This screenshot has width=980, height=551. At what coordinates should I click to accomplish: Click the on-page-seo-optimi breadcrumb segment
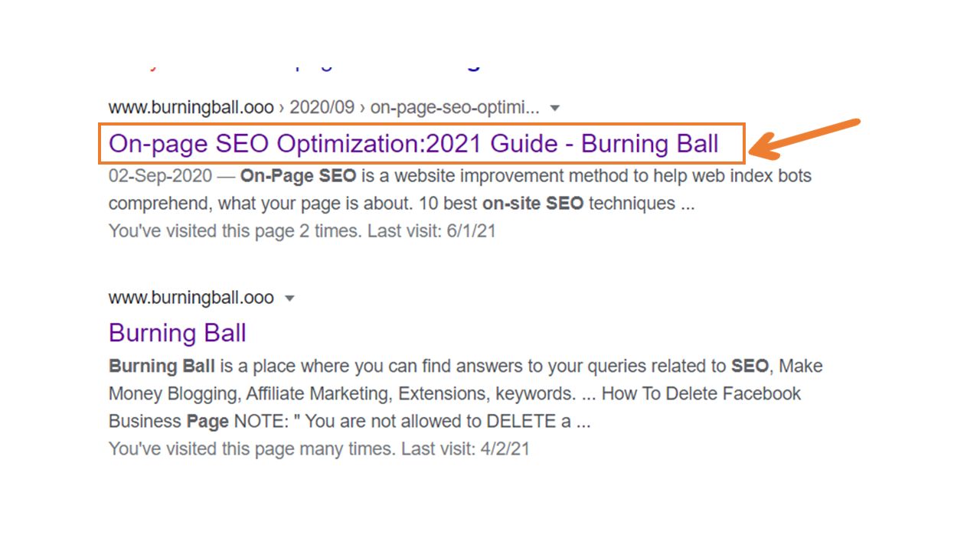point(456,108)
